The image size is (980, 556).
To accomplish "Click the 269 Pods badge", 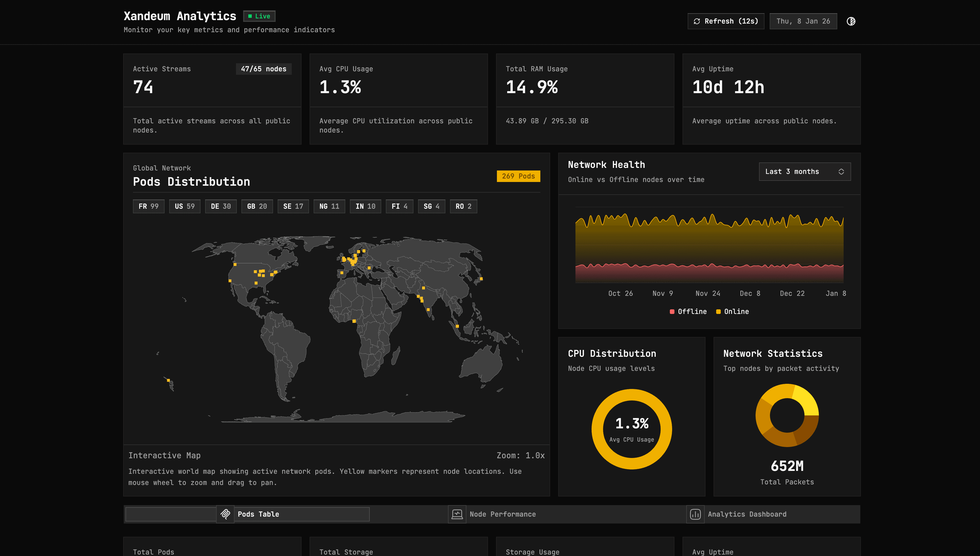I will (518, 176).
